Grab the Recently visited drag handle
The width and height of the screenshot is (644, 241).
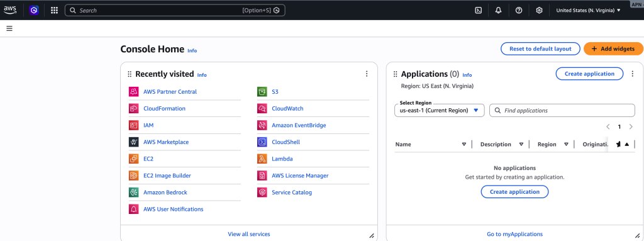point(130,74)
